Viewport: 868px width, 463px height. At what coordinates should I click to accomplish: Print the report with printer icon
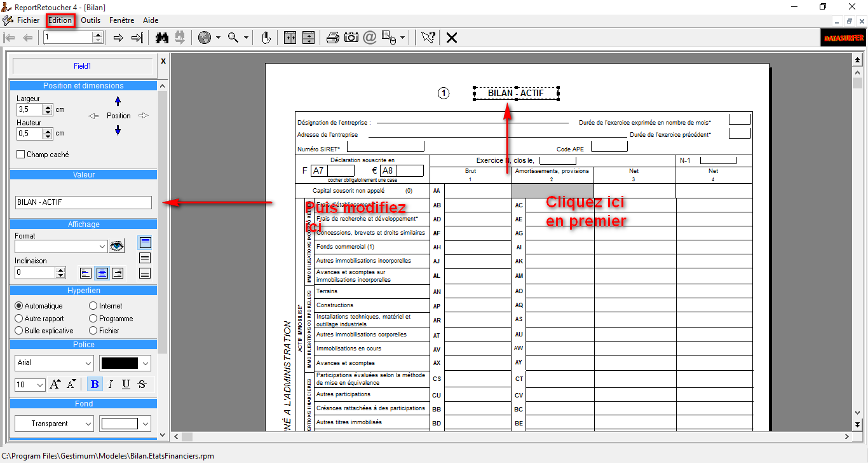333,38
